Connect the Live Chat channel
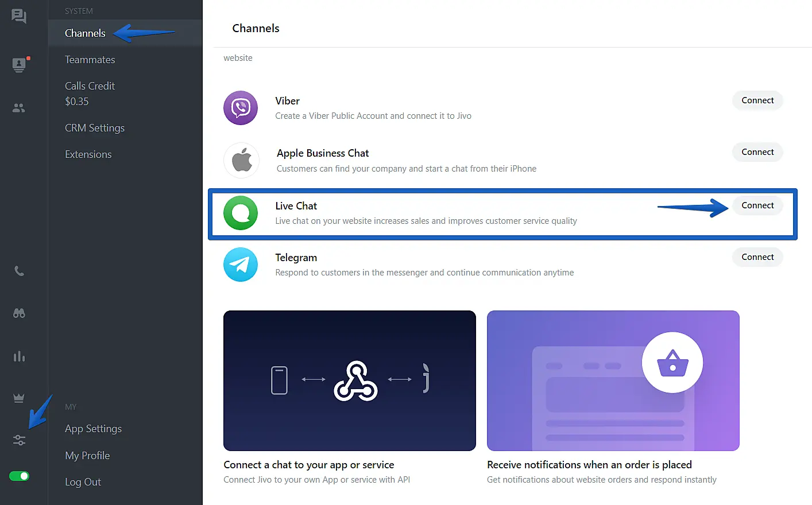This screenshot has height=505, width=812. (757, 205)
